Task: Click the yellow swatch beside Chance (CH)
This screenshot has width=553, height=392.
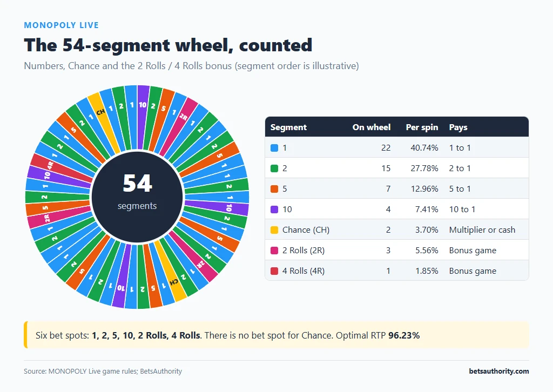Action: click(274, 230)
